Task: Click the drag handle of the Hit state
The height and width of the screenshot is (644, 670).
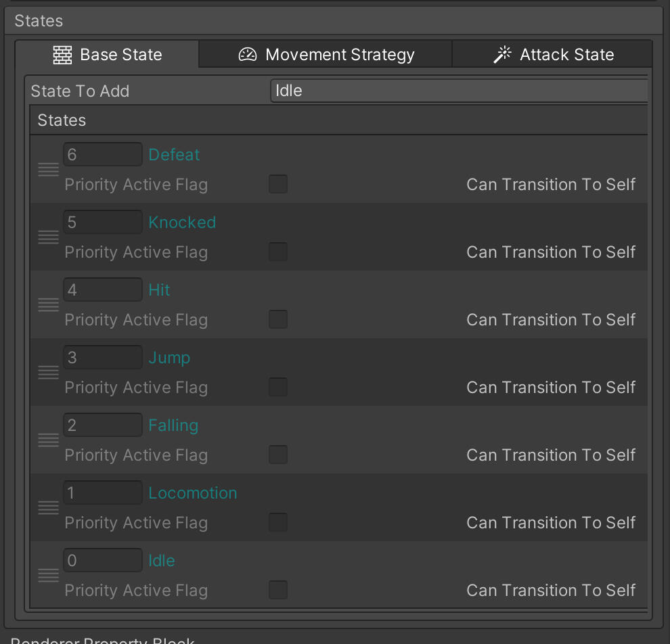Action: (48, 304)
